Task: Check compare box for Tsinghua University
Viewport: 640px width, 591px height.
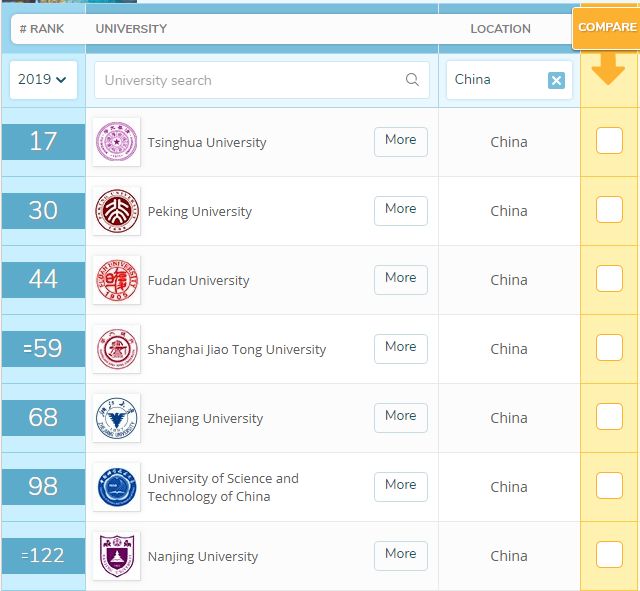Action: pos(609,142)
